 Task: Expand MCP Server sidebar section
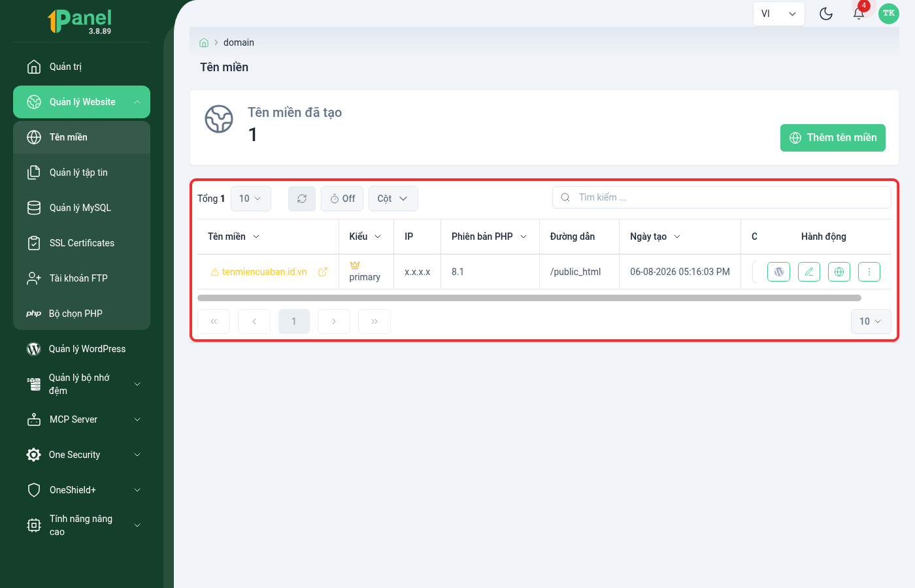pos(82,419)
